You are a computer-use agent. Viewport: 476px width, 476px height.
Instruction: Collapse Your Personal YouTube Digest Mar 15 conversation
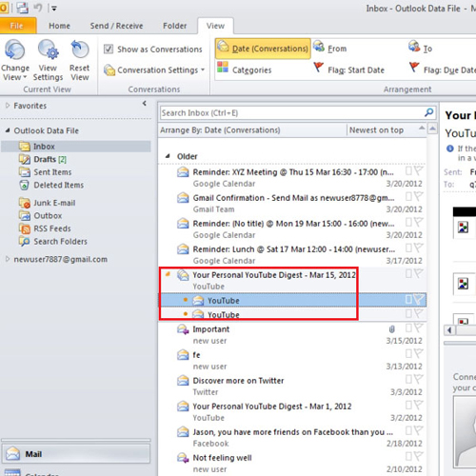point(168,274)
